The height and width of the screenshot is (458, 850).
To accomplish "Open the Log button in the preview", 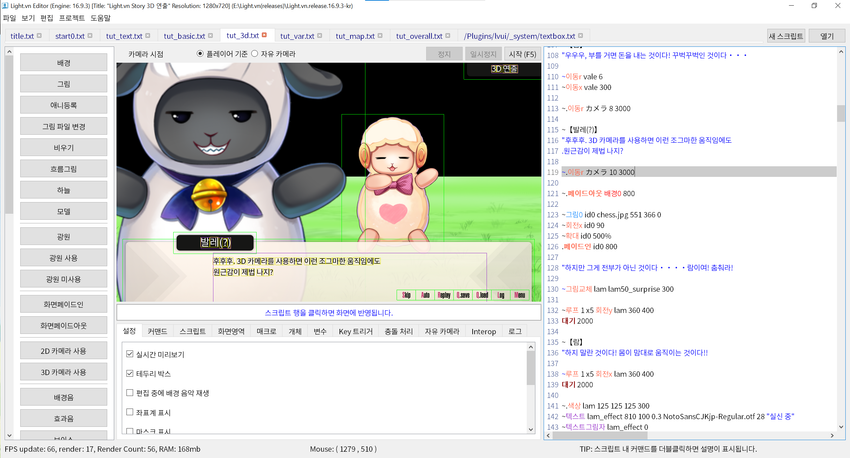I will [x=501, y=295].
